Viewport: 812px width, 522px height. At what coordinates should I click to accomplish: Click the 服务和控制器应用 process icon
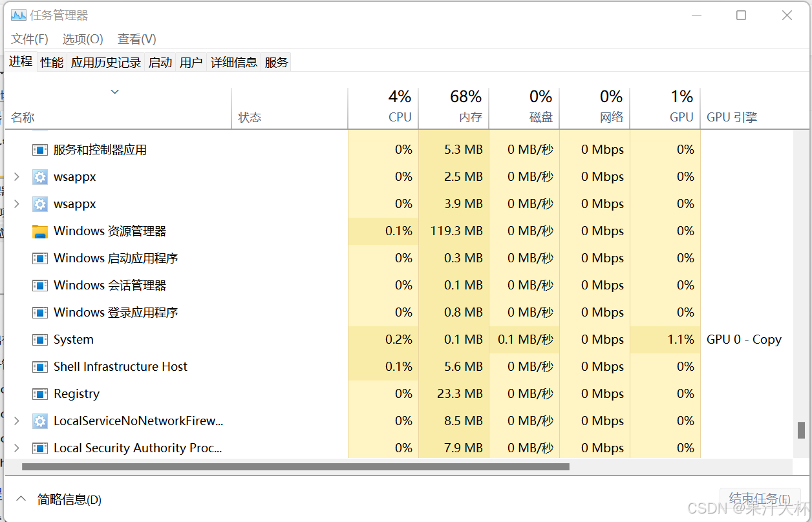(x=40, y=150)
